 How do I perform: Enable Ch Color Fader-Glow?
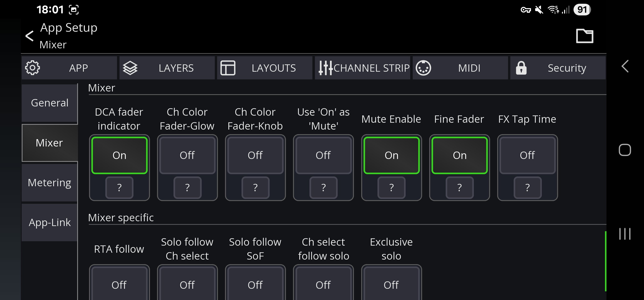(x=187, y=155)
